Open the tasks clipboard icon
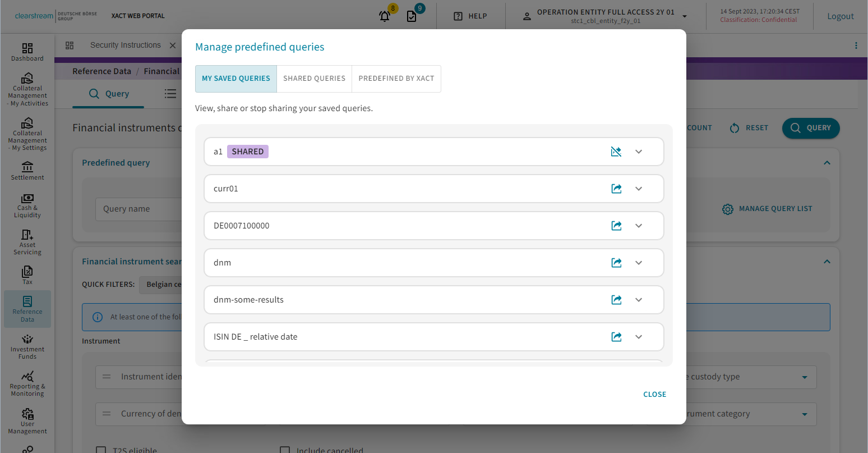This screenshot has width=868, height=453. pyautogui.click(x=412, y=16)
